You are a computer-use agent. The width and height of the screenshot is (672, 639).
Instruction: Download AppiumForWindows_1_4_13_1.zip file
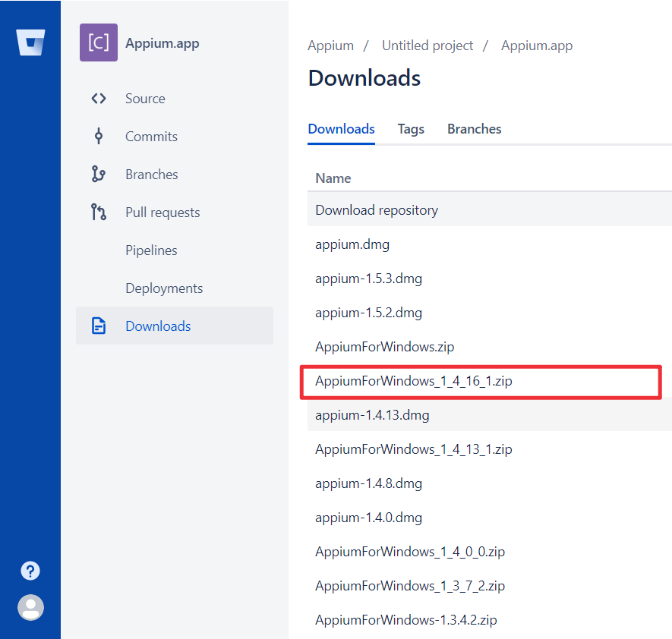(x=414, y=449)
